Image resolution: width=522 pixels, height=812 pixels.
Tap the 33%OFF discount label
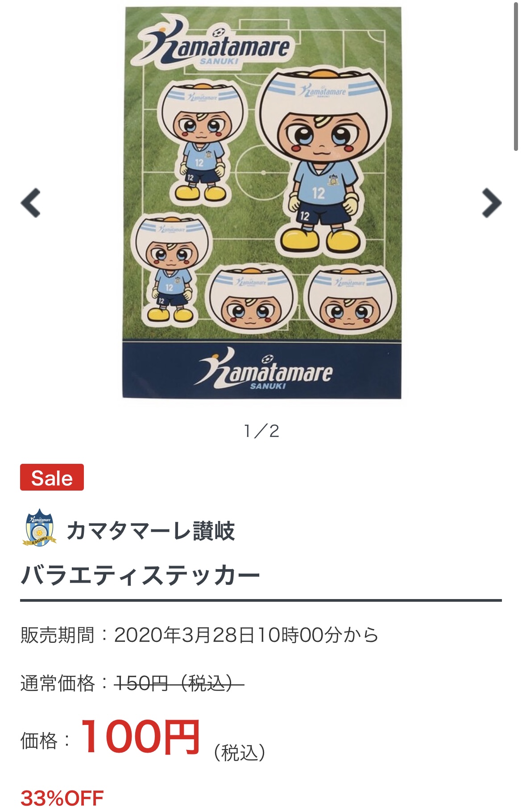(x=62, y=798)
